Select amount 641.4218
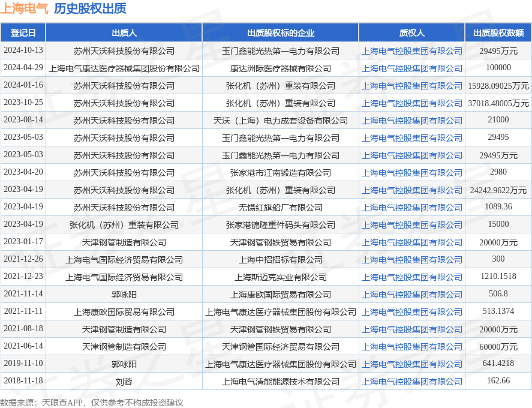The image size is (532, 408). 498,363
